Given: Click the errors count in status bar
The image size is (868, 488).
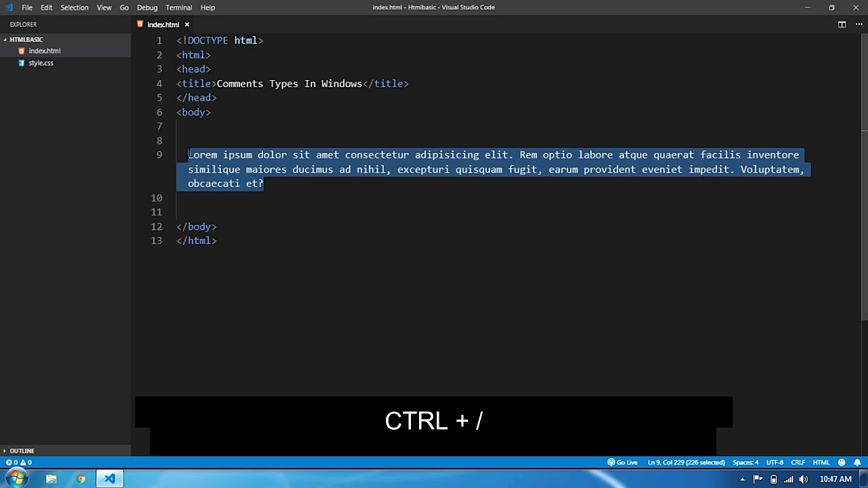Looking at the screenshot, I should pyautogui.click(x=12, y=462).
